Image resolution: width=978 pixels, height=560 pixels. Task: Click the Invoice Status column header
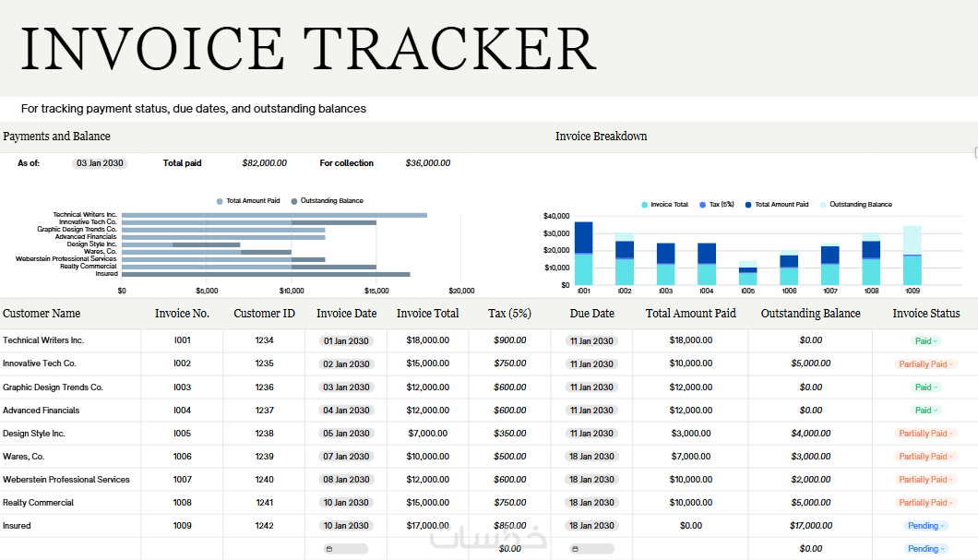(926, 314)
